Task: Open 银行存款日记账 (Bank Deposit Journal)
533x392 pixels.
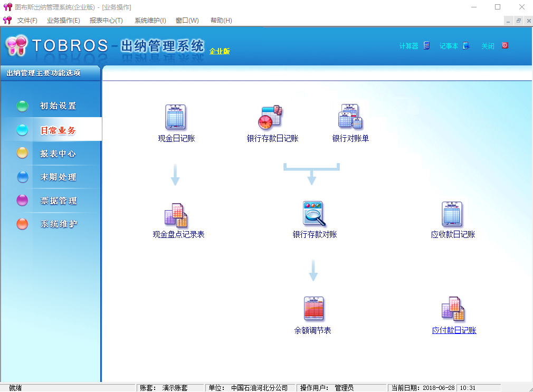Action: 270,118
